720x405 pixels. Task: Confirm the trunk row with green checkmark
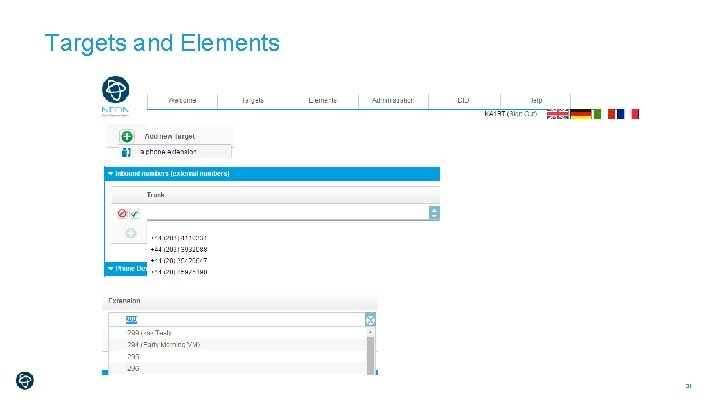[x=135, y=214]
